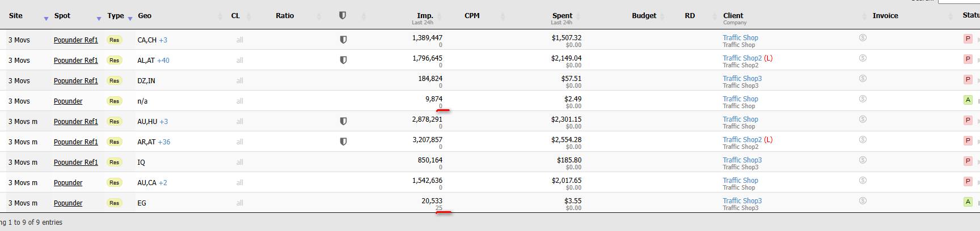
Task: Click shield icon in AR,AT +36 row
Action: tap(343, 142)
